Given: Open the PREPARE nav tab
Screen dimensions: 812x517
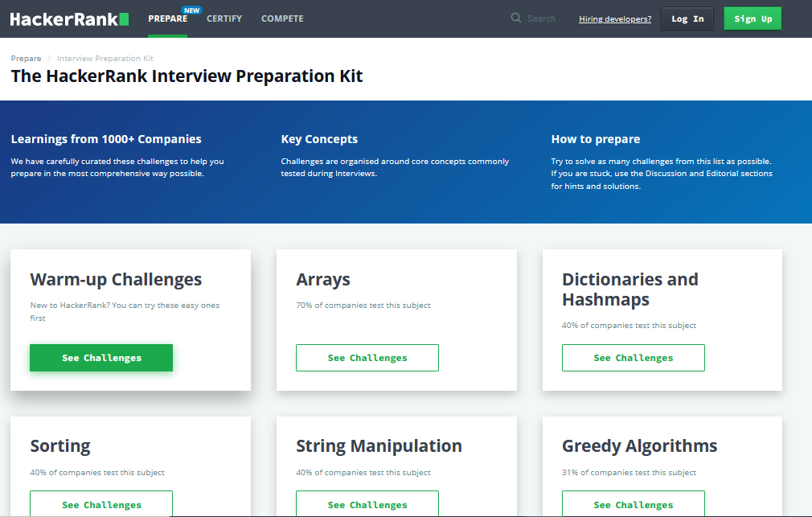Looking at the screenshot, I should 168,18.
